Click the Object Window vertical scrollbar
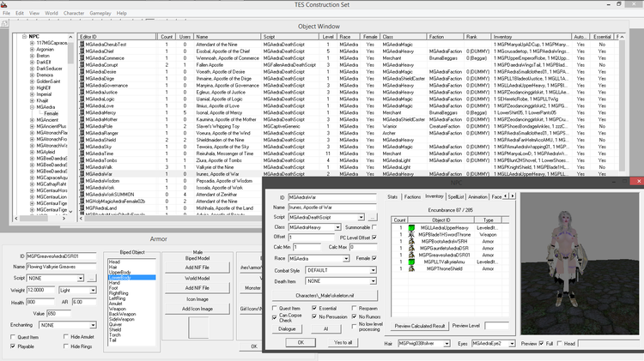The image size is (644, 361). click(x=622, y=106)
